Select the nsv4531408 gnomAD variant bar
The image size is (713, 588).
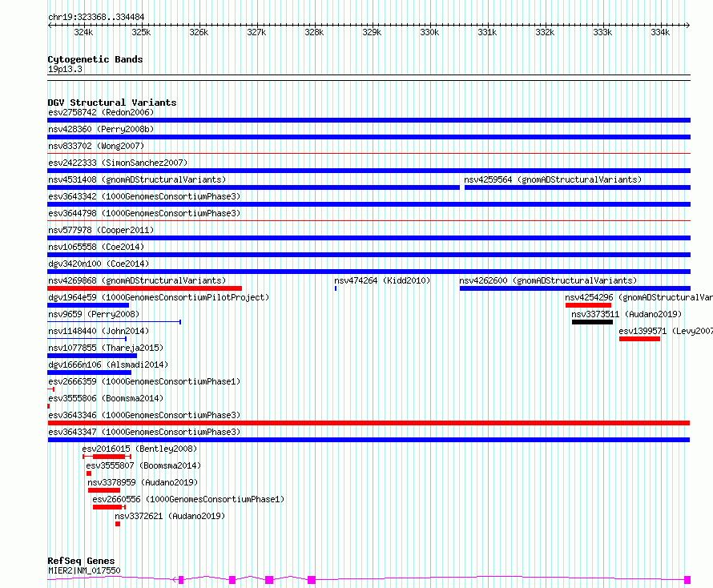click(253, 187)
